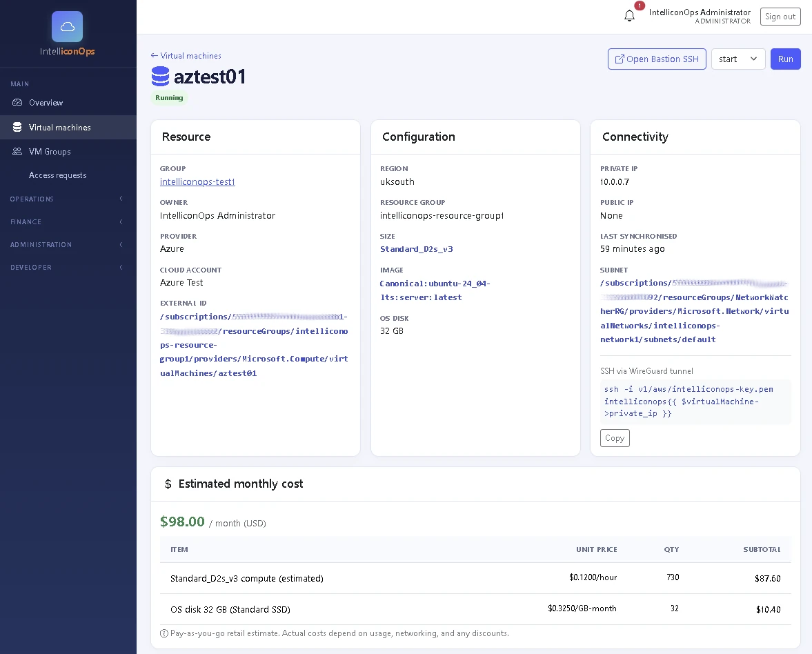This screenshot has height=654, width=812.
Task: Click the External ID path text
Action: click(x=254, y=345)
